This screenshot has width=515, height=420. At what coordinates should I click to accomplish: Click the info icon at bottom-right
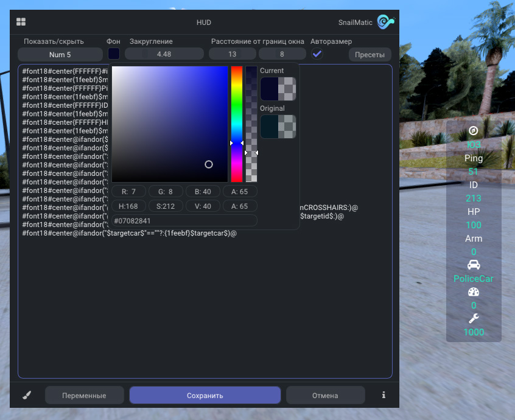[x=384, y=395]
